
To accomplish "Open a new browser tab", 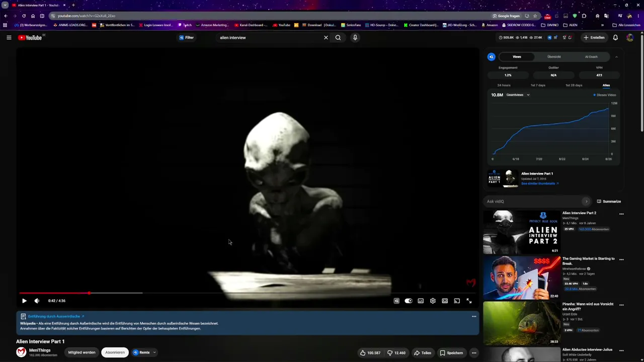I will (x=73, y=5).
